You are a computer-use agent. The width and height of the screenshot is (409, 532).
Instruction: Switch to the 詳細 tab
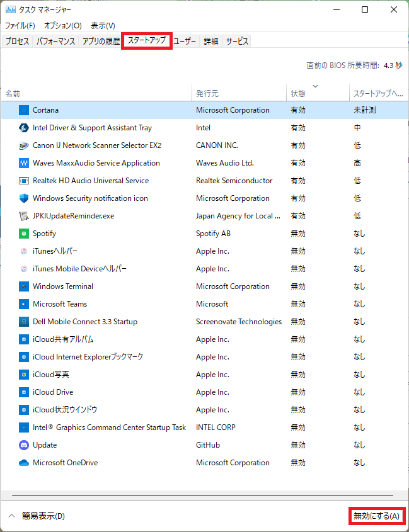(x=211, y=42)
